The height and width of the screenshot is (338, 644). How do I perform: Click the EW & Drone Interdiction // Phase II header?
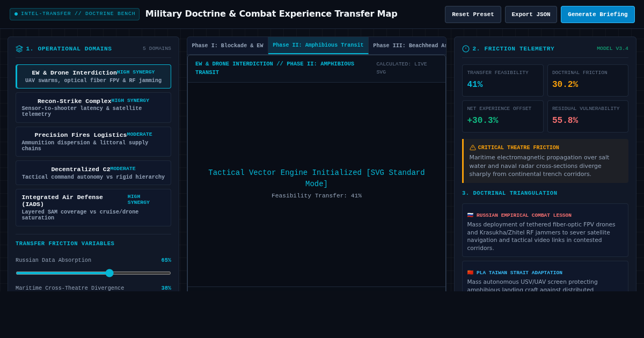pyautogui.click(x=275, y=68)
